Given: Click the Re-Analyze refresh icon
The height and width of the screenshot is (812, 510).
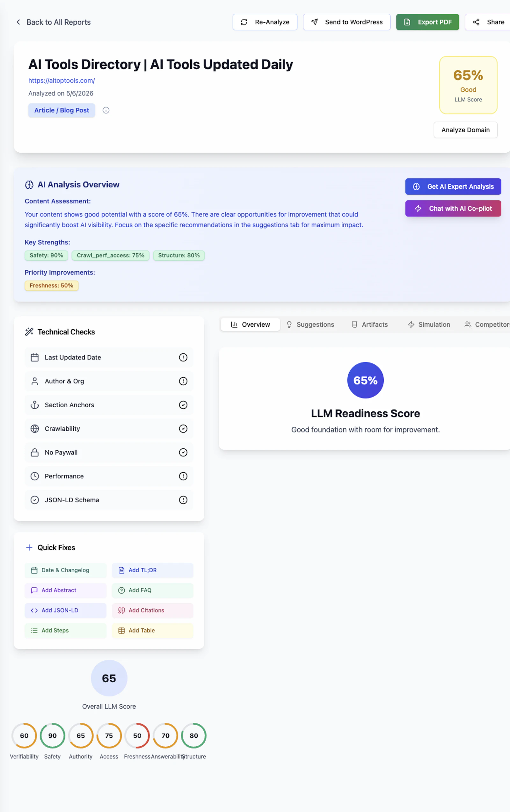Looking at the screenshot, I should (244, 22).
